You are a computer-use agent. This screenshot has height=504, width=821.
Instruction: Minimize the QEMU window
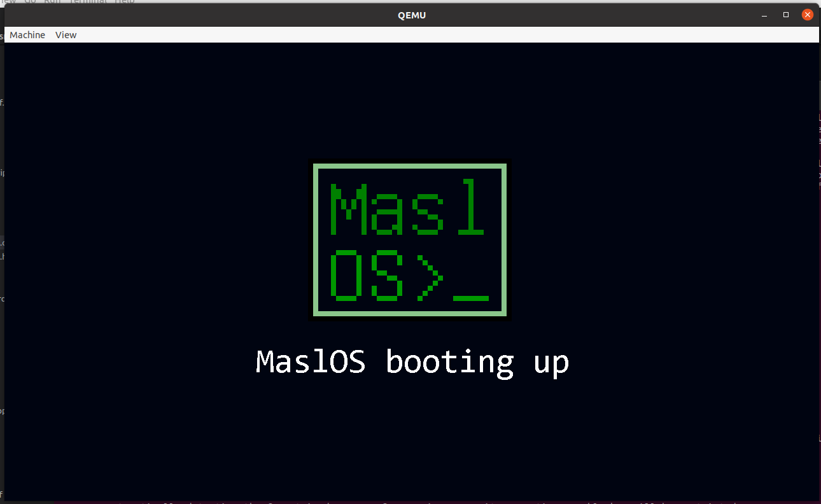coord(763,15)
